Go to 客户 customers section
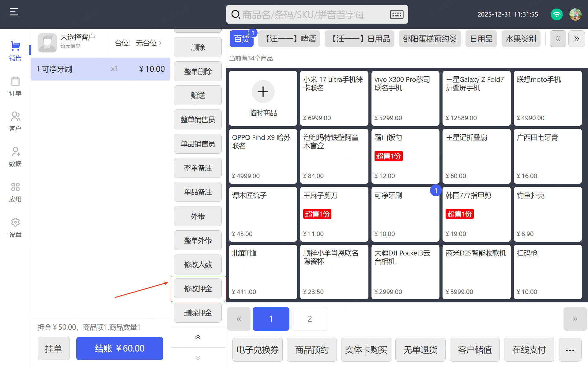 pos(15,121)
